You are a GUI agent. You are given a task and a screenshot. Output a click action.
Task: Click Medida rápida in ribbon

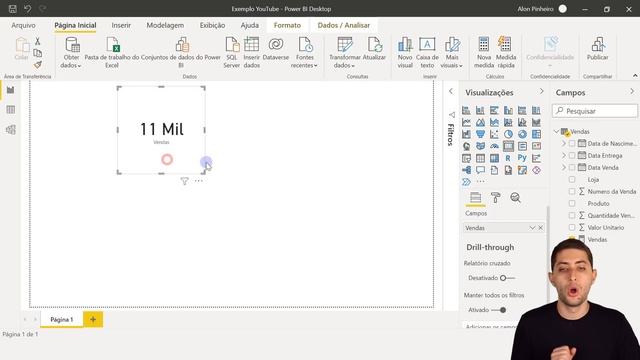pyautogui.click(x=506, y=52)
